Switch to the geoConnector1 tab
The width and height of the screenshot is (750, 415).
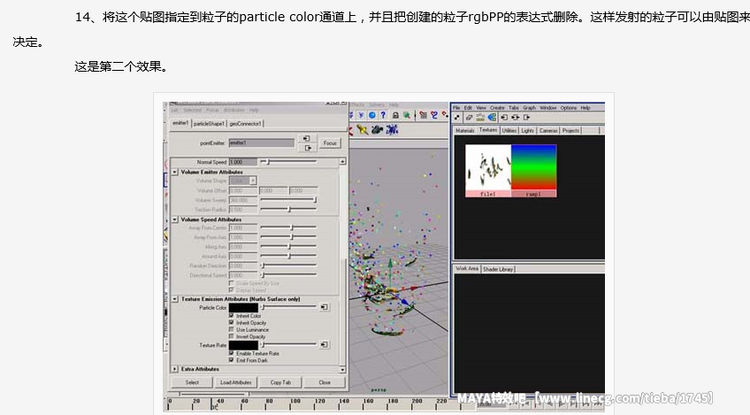point(245,123)
